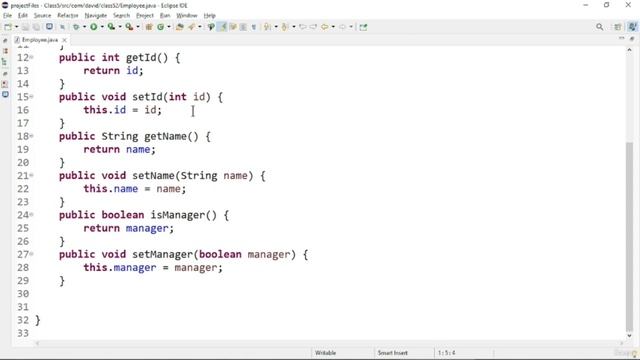Image resolution: width=640 pixels, height=360 pixels.
Task: Click the Coverage launch icon
Action: tap(111, 27)
